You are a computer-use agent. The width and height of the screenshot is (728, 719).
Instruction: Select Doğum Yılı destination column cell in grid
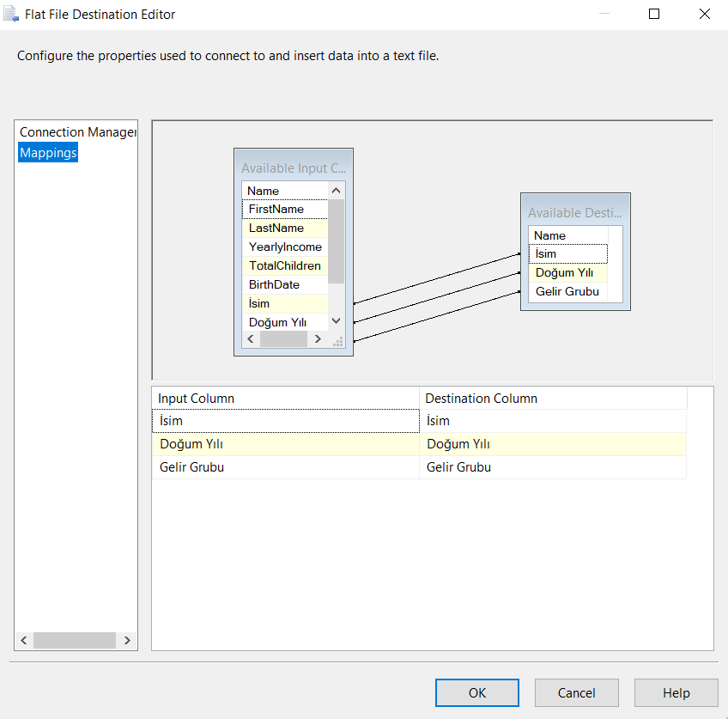[553, 444]
